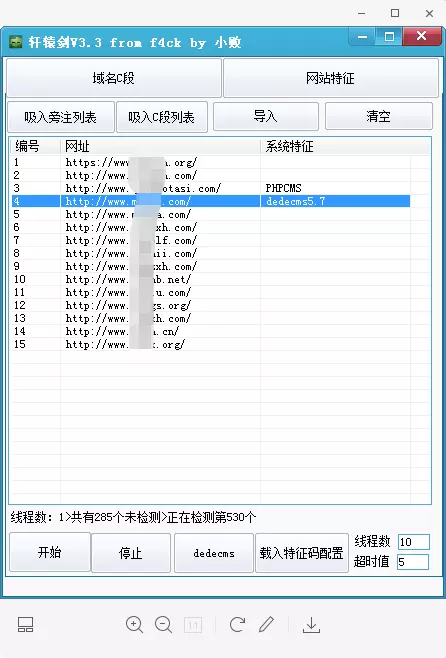Select row 3 URL ending otasi.com
446x658 pixels.
click(x=143, y=188)
